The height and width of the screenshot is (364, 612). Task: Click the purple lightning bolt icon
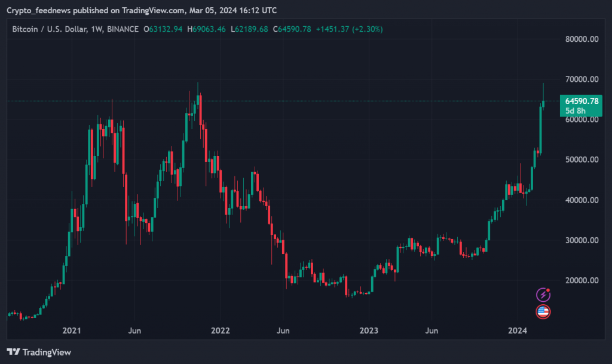(543, 294)
